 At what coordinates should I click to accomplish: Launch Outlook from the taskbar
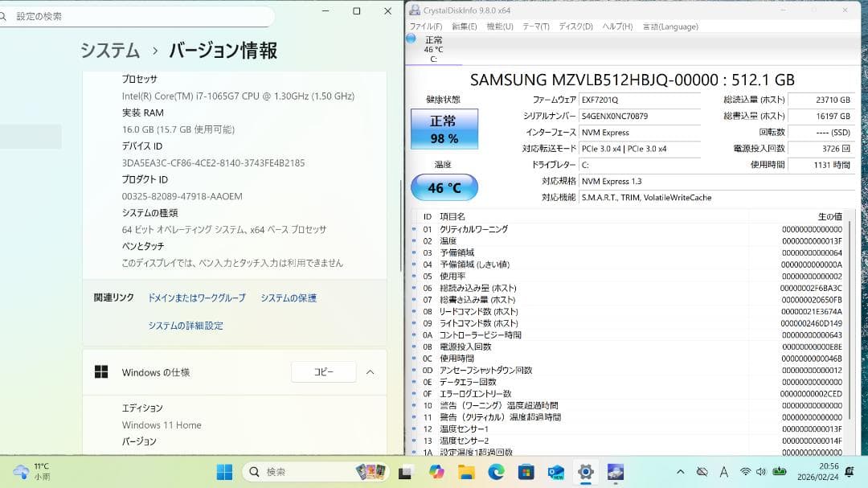(555, 472)
